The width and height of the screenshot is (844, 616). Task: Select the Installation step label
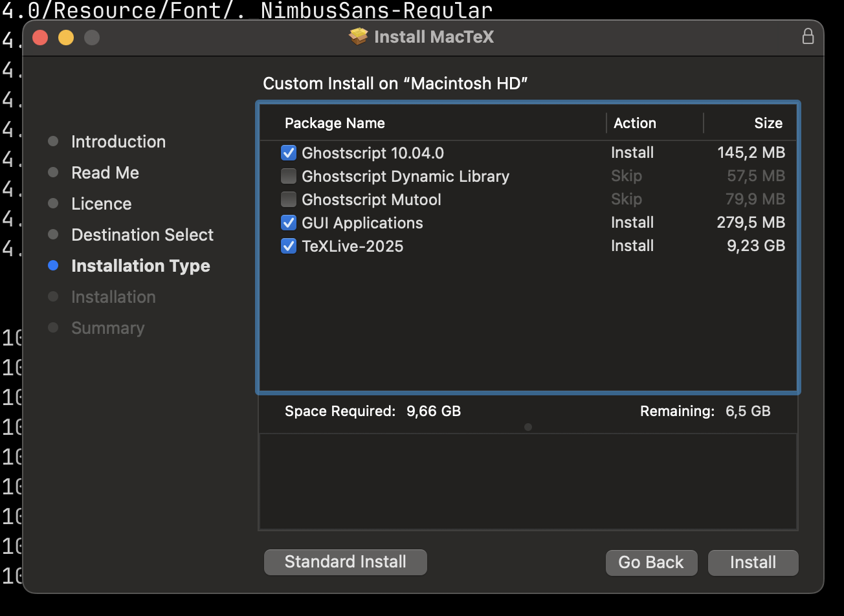(113, 296)
